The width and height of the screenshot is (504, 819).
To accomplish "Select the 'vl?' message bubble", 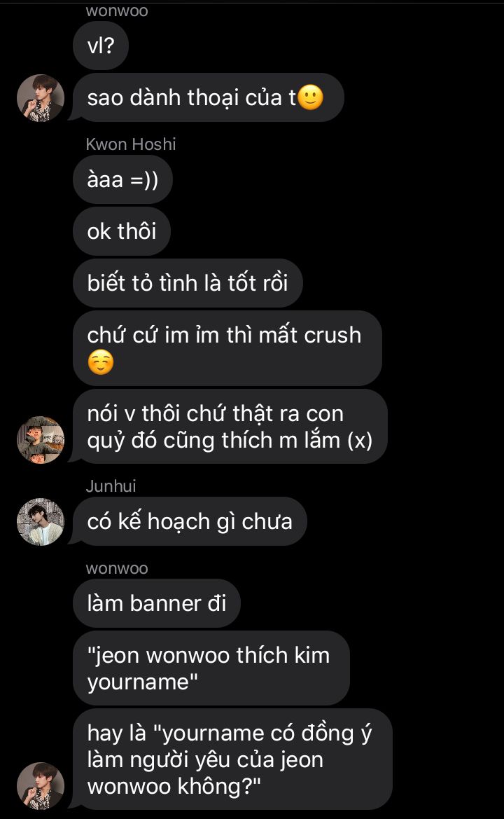I will (x=101, y=46).
